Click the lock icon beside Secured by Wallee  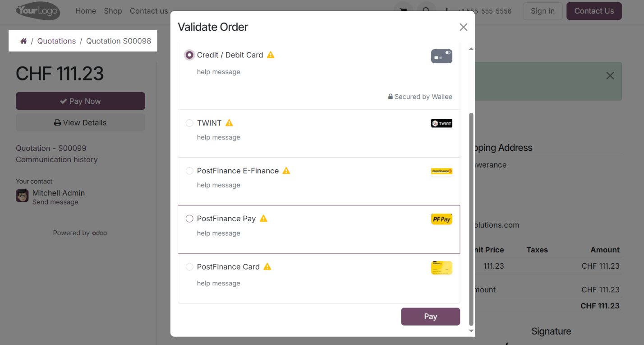tap(390, 96)
